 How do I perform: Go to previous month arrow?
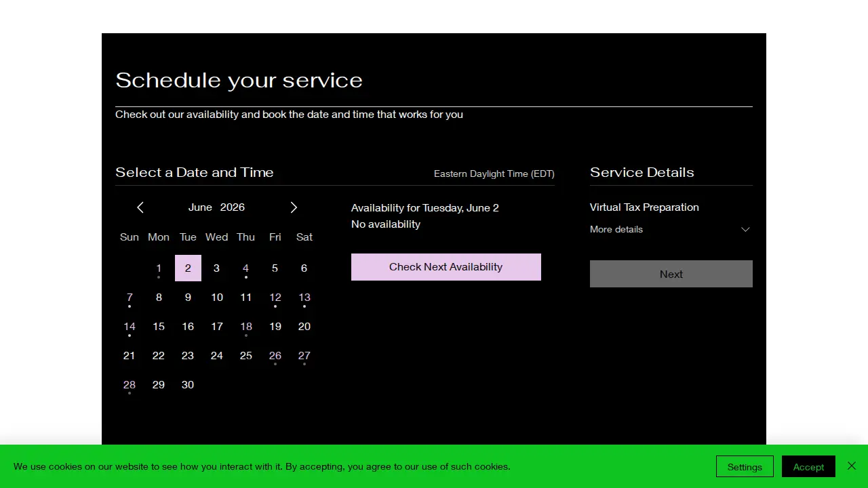(x=140, y=207)
